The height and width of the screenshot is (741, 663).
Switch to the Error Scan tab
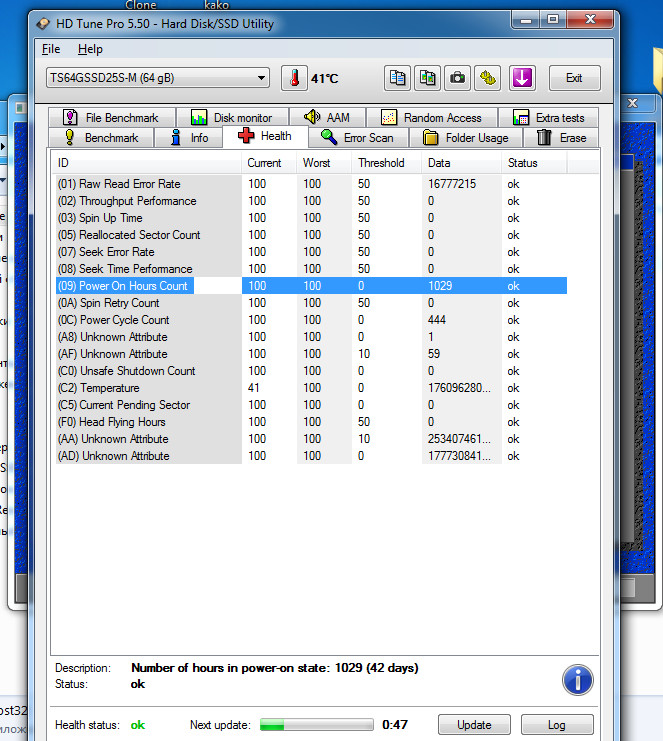click(357, 138)
